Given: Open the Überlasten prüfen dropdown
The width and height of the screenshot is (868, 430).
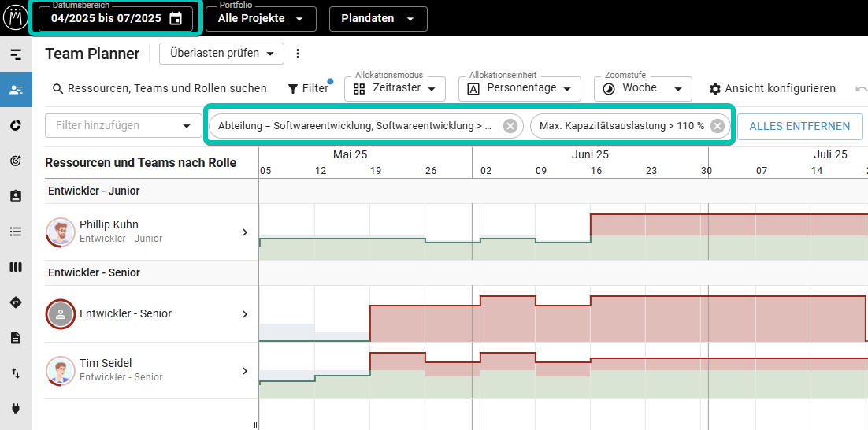Looking at the screenshot, I should 221,54.
